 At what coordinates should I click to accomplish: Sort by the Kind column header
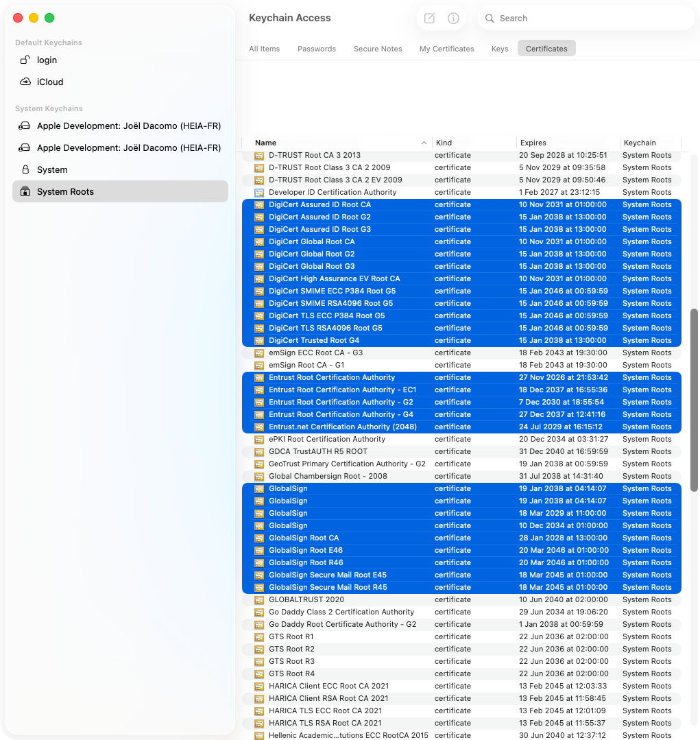point(474,143)
